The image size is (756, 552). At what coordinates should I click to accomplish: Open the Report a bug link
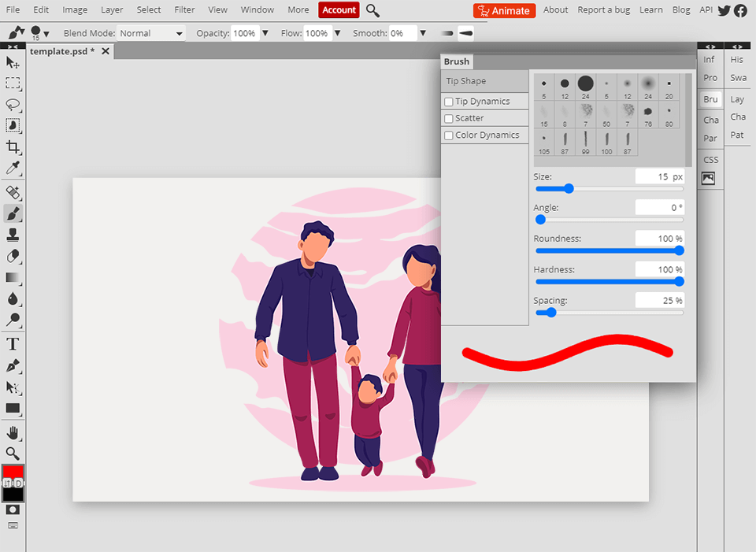[x=603, y=9]
